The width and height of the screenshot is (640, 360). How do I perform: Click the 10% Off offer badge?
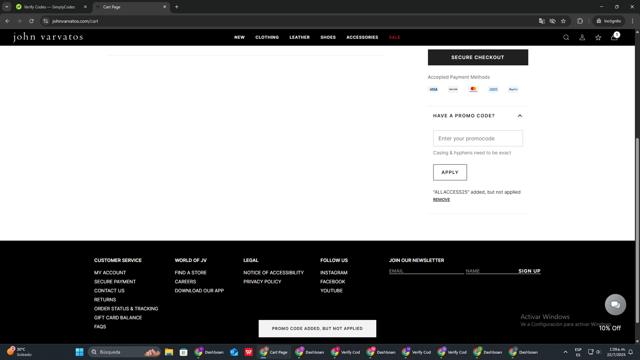(609, 328)
